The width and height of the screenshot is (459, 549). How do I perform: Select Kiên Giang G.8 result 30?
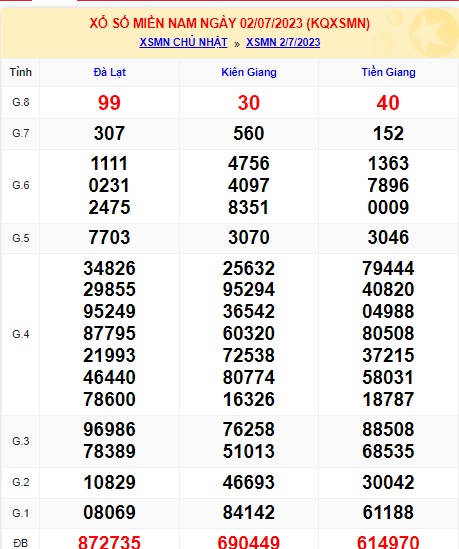coord(249,103)
